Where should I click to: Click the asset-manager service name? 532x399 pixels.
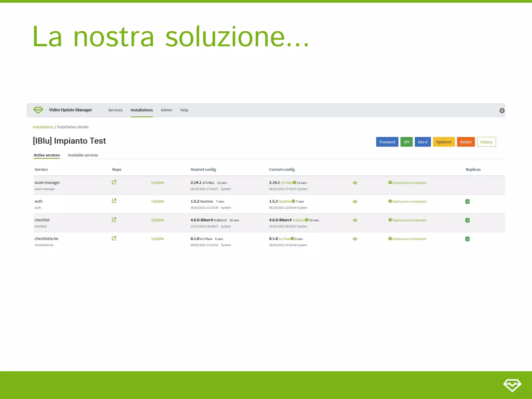coord(47,183)
